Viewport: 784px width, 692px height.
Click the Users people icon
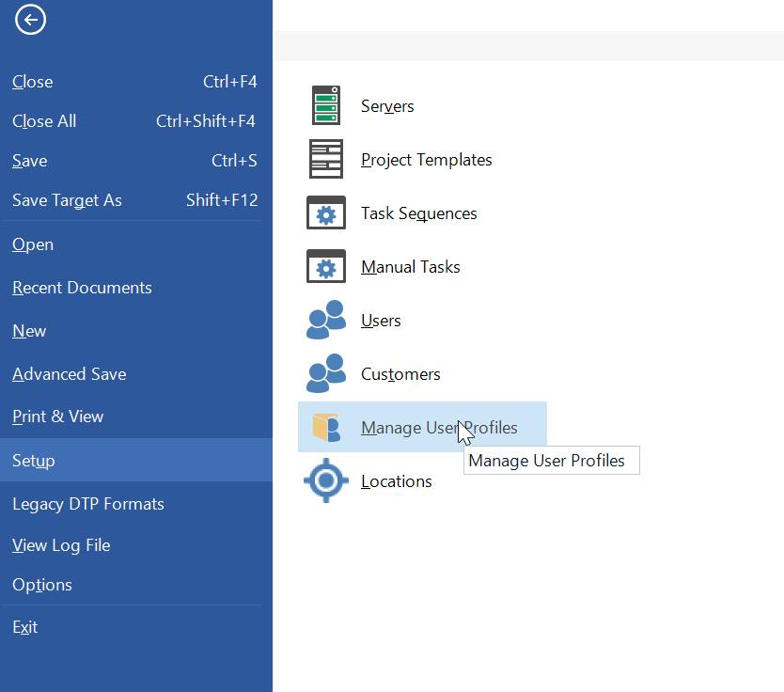click(326, 320)
